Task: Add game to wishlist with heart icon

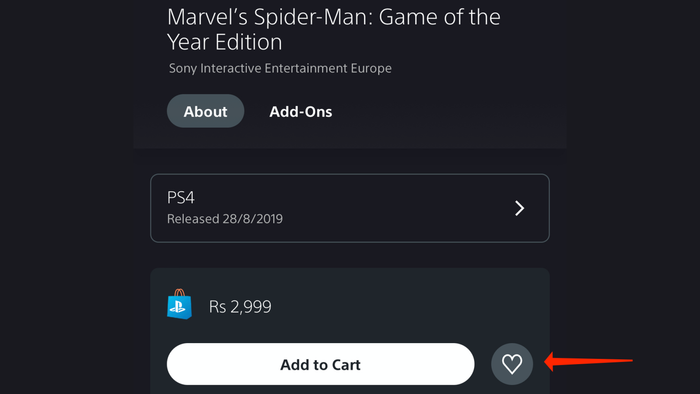Action: (512, 364)
